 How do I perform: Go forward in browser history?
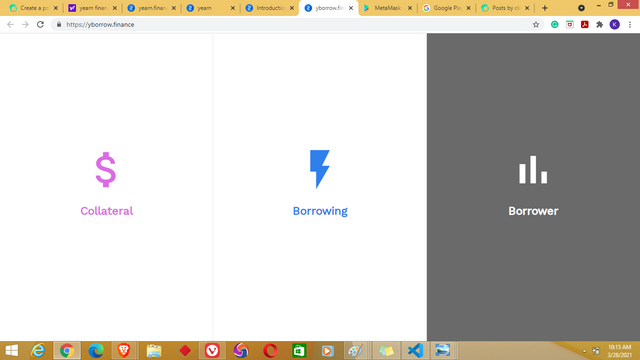point(25,24)
